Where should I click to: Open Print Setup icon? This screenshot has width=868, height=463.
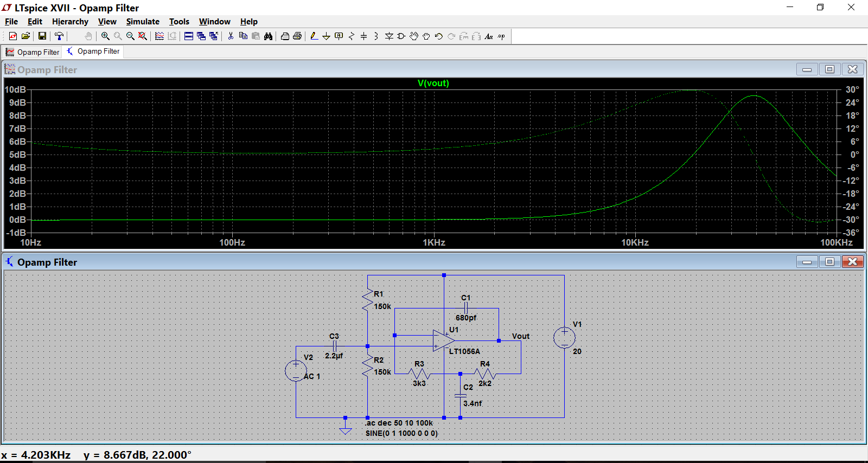point(285,36)
